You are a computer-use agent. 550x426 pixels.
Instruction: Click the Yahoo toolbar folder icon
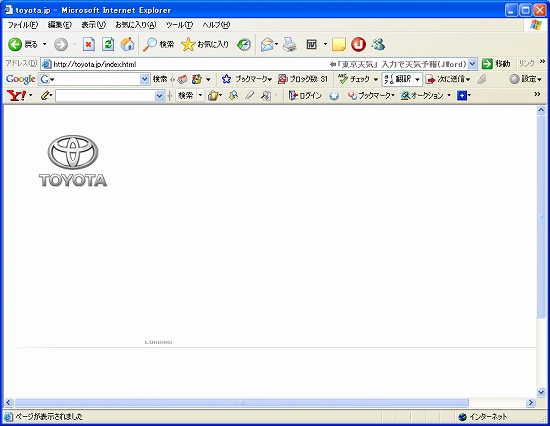(213, 95)
